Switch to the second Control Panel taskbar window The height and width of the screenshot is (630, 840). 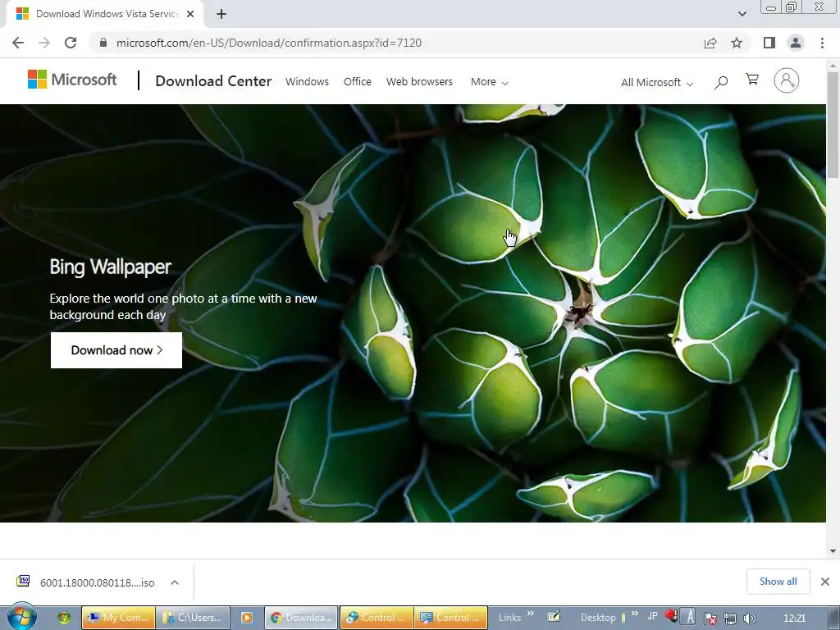[x=451, y=618]
